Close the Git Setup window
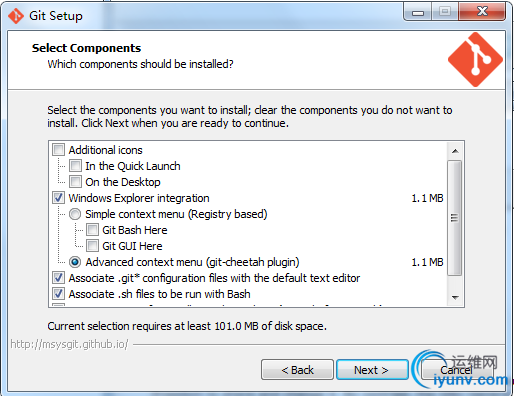This screenshot has height=396, width=514. (482, 12)
